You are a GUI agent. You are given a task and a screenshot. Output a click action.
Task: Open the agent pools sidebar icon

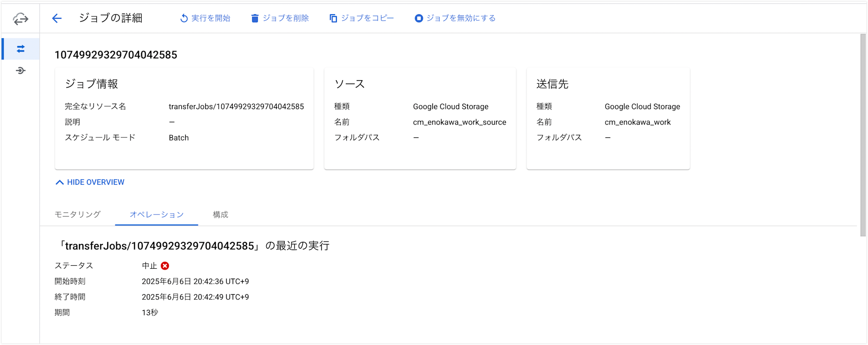point(20,70)
